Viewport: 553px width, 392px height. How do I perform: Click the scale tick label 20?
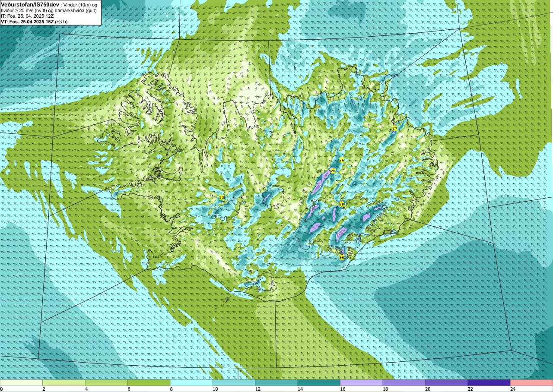tap(427, 389)
